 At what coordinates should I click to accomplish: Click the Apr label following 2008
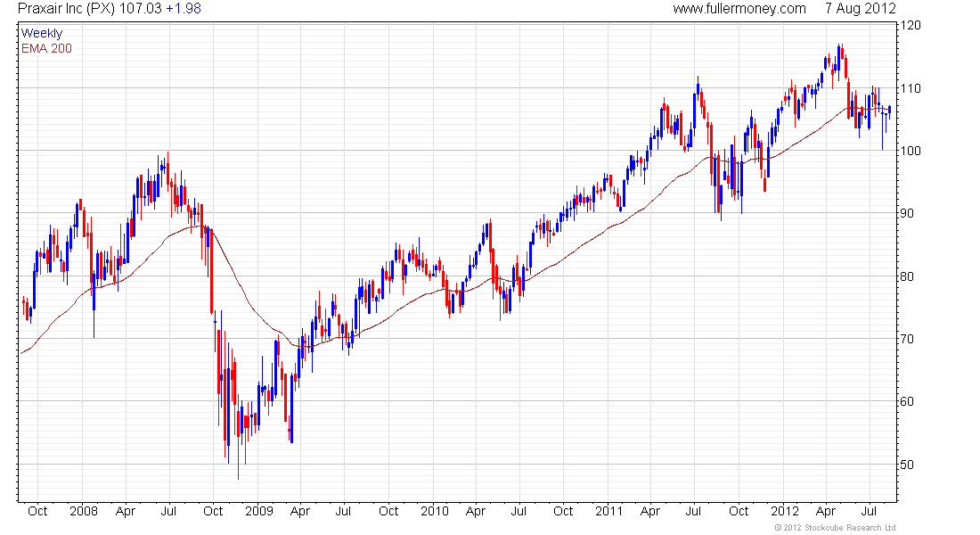click(x=126, y=511)
